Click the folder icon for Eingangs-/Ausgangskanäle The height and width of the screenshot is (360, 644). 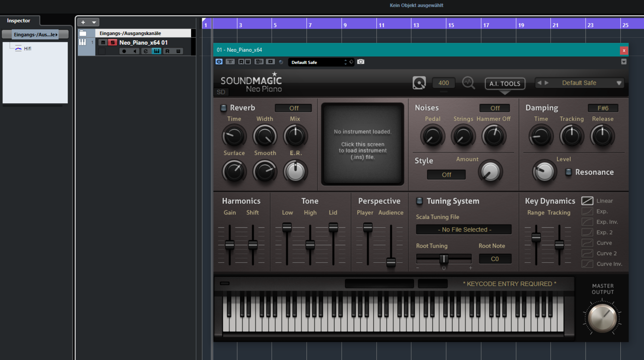[x=83, y=33]
